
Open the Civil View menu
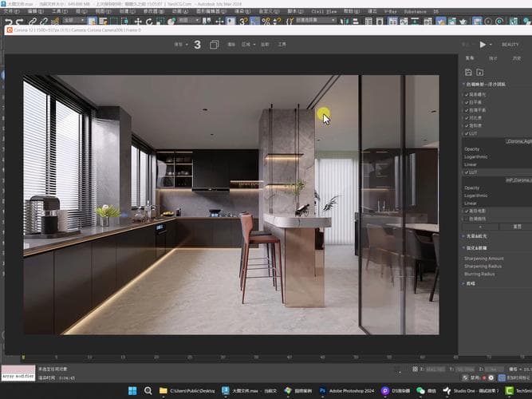pos(324,11)
